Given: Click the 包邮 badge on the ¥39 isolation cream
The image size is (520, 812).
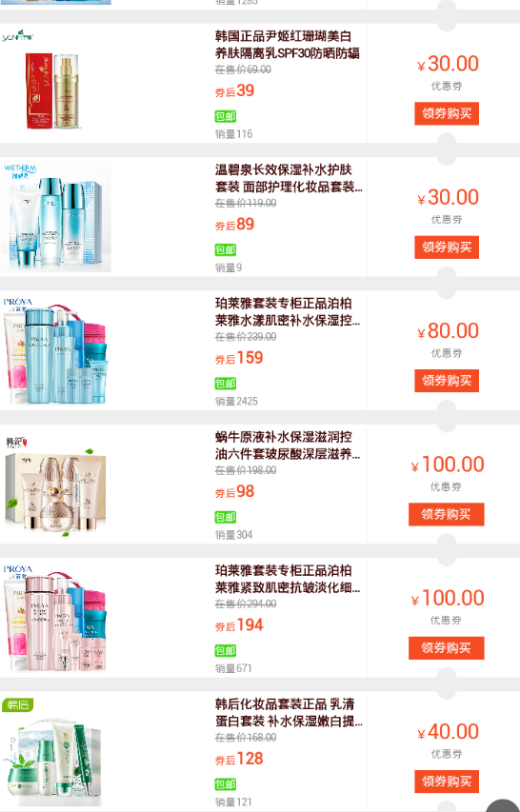Looking at the screenshot, I should pos(226,116).
